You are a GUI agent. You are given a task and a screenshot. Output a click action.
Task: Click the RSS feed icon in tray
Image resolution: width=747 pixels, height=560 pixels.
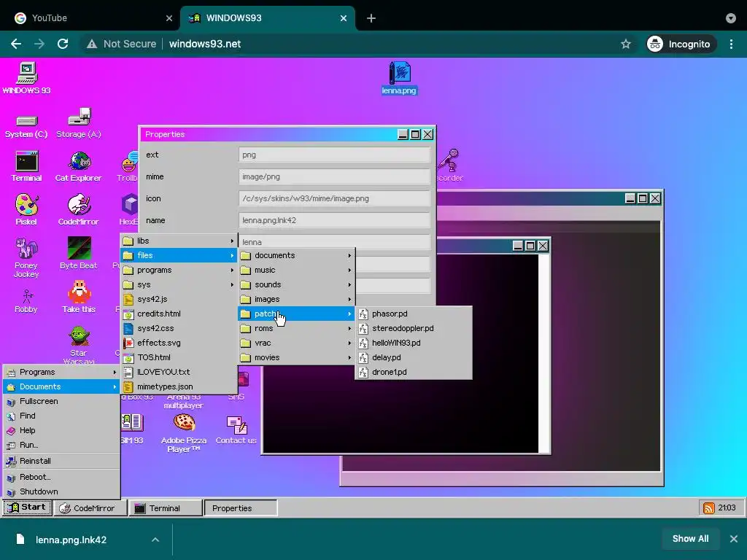click(708, 508)
